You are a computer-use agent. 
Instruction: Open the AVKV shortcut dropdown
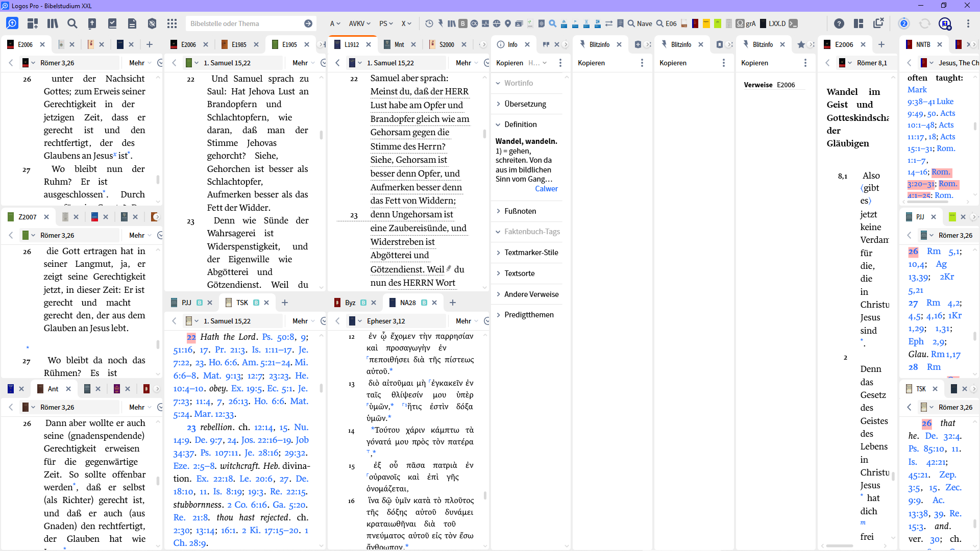coord(359,23)
